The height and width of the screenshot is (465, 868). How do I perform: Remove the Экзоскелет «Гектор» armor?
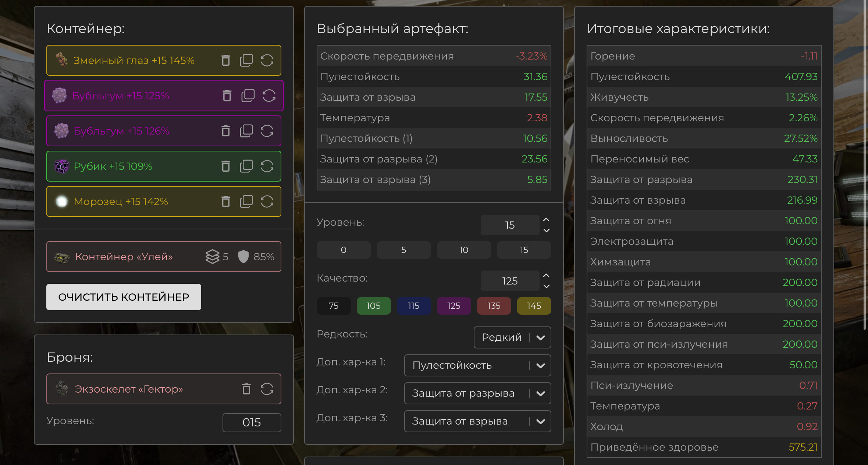246,389
